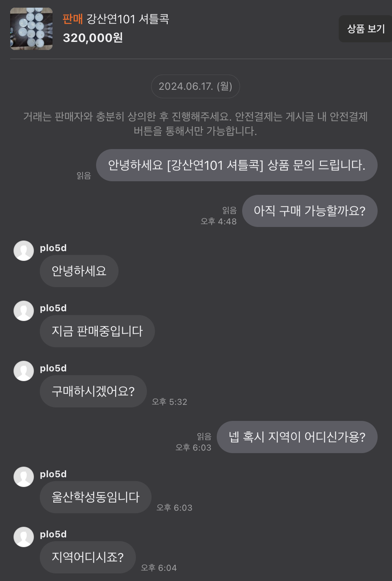Tap plo5d avatar beside 울산학성동입니다 message

[24, 477]
